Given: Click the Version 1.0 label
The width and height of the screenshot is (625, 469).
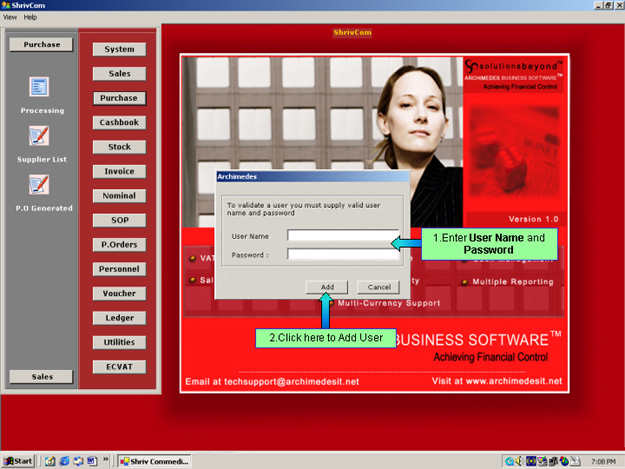Looking at the screenshot, I should (533, 219).
